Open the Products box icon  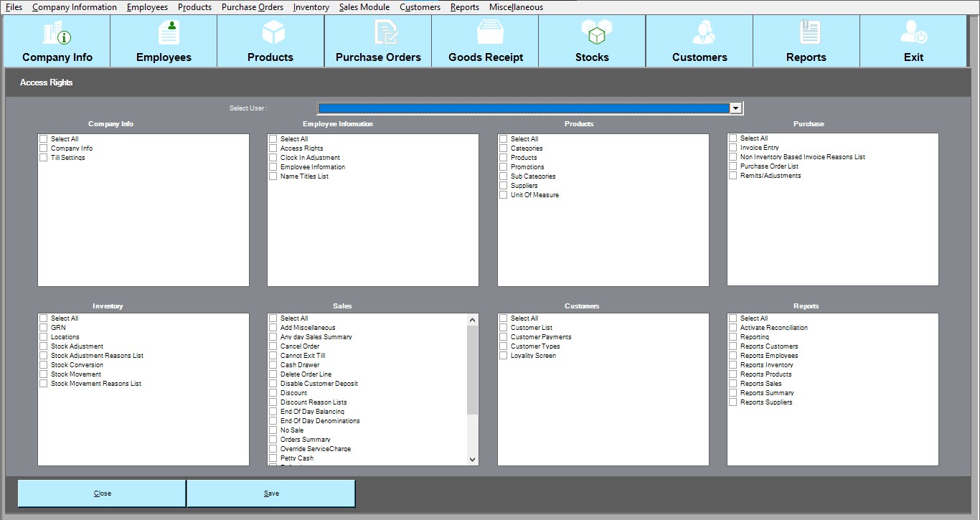click(x=273, y=34)
